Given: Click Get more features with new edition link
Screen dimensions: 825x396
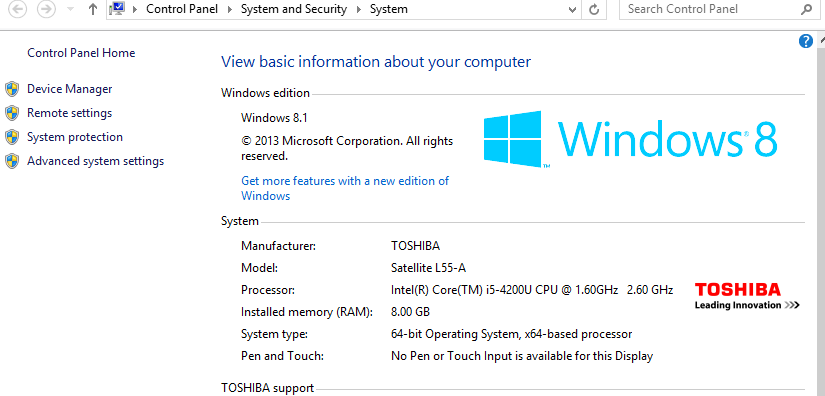Looking at the screenshot, I should (x=345, y=188).
